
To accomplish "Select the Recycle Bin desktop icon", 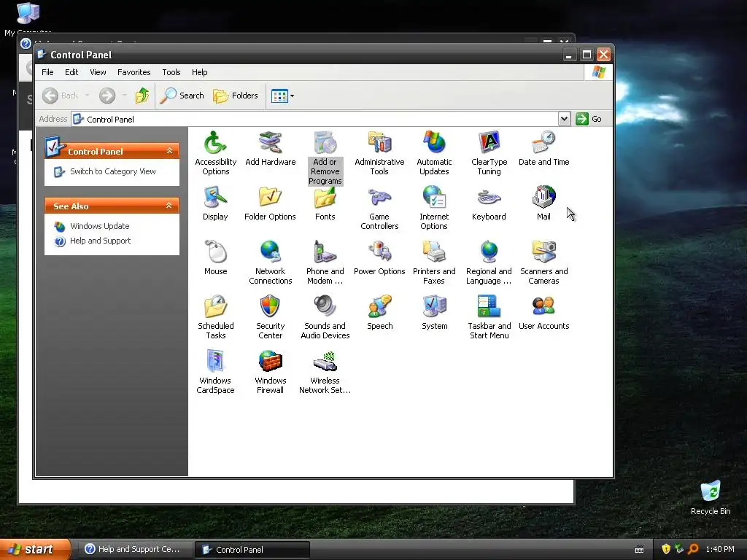I will click(711, 498).
